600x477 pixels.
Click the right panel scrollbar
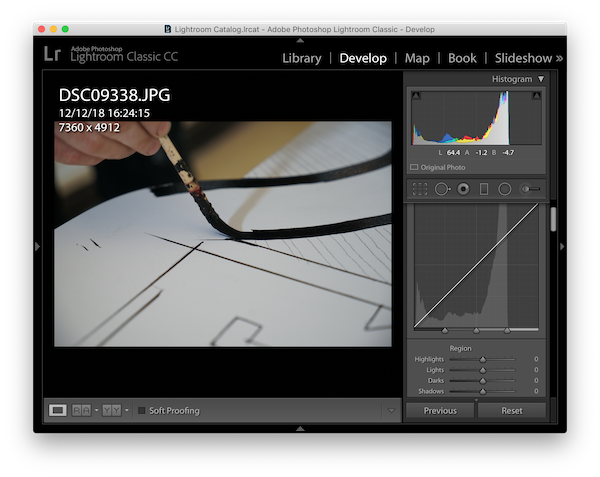pyautogui.click(x=553, y=220)
